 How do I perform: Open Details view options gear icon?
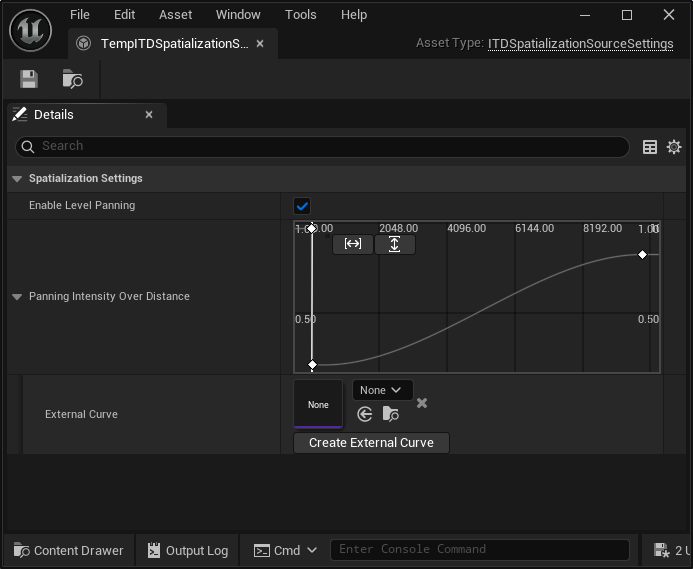[x=674, y=147]
